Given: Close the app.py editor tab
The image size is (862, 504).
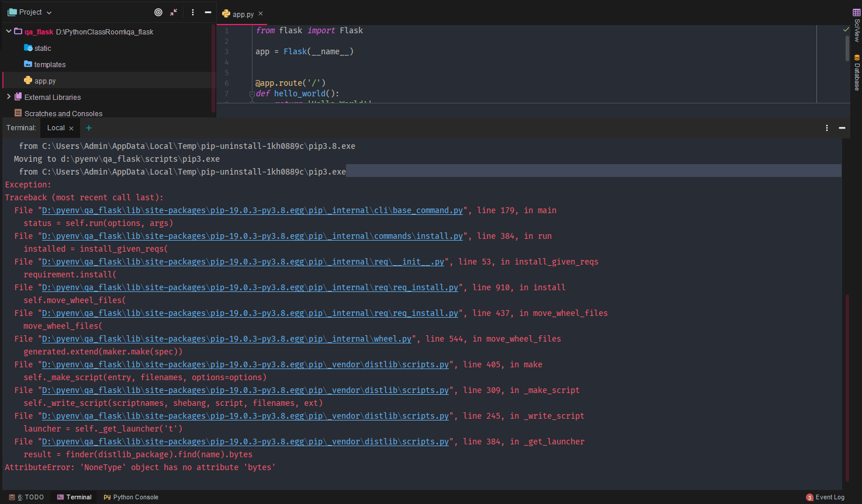Looking at the screenshot, I should (261, 13).
